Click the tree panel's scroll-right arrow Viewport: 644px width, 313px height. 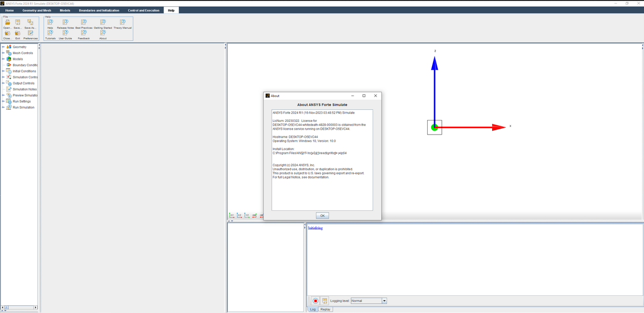35,307
